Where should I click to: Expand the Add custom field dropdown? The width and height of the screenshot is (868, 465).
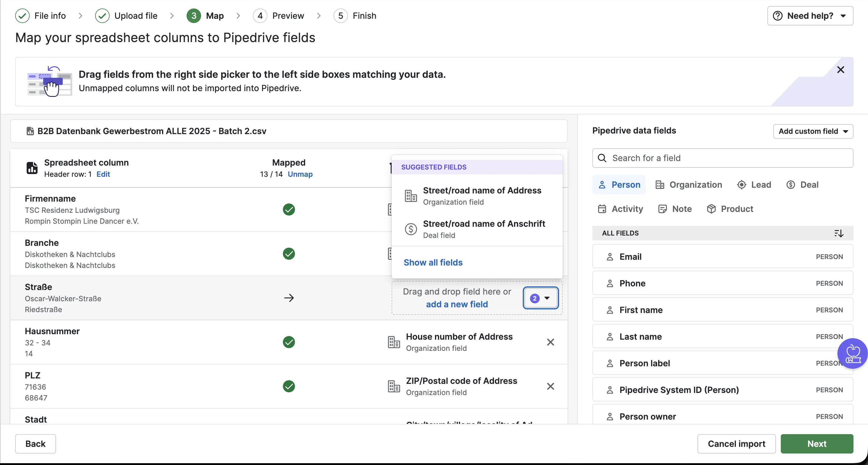(x=813, y=131)
